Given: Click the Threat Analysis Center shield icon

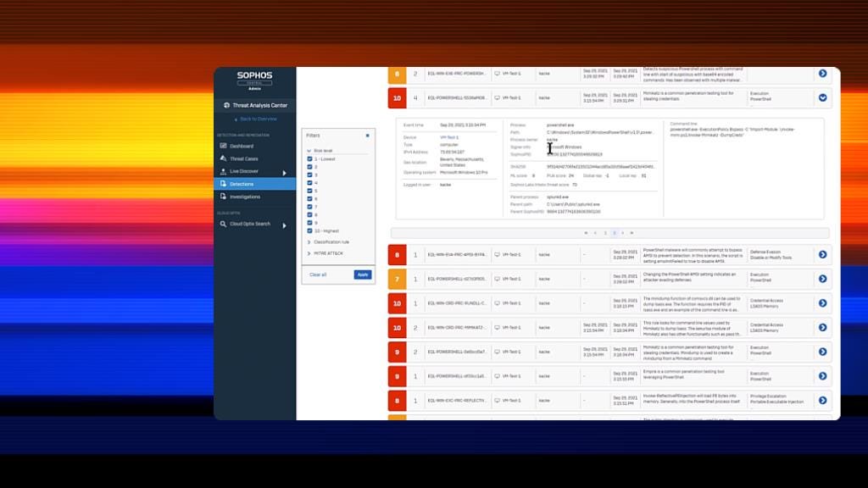Looking at the screenshot, I should 225,105.
